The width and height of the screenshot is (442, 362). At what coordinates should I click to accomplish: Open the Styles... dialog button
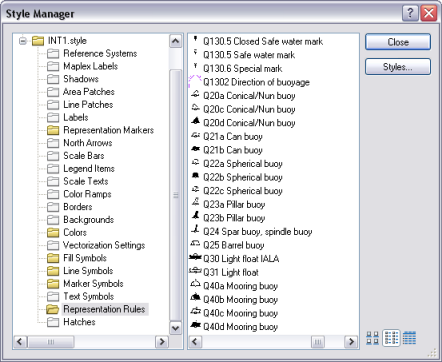[398, 67]
